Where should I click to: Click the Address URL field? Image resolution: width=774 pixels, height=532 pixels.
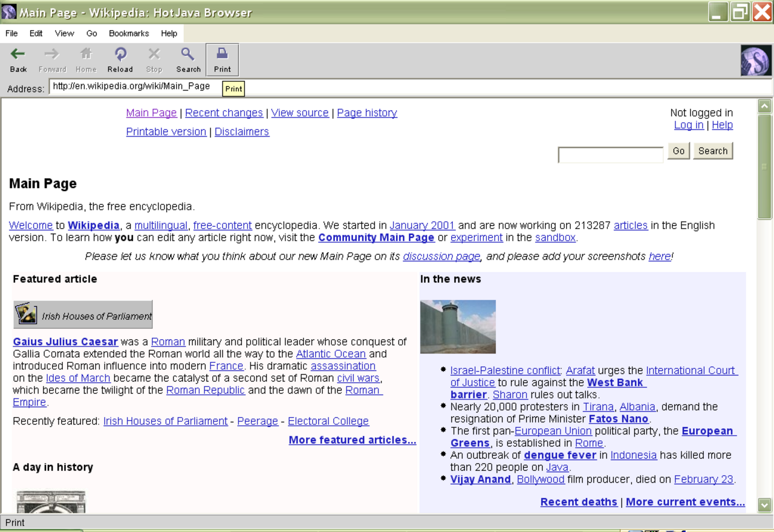(x=410, y=87)
